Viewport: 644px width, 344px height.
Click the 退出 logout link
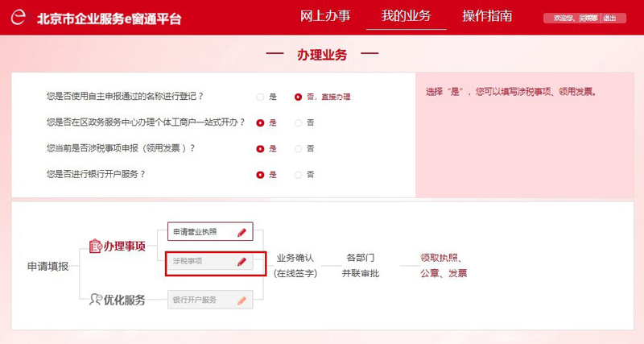coord(610,18)
